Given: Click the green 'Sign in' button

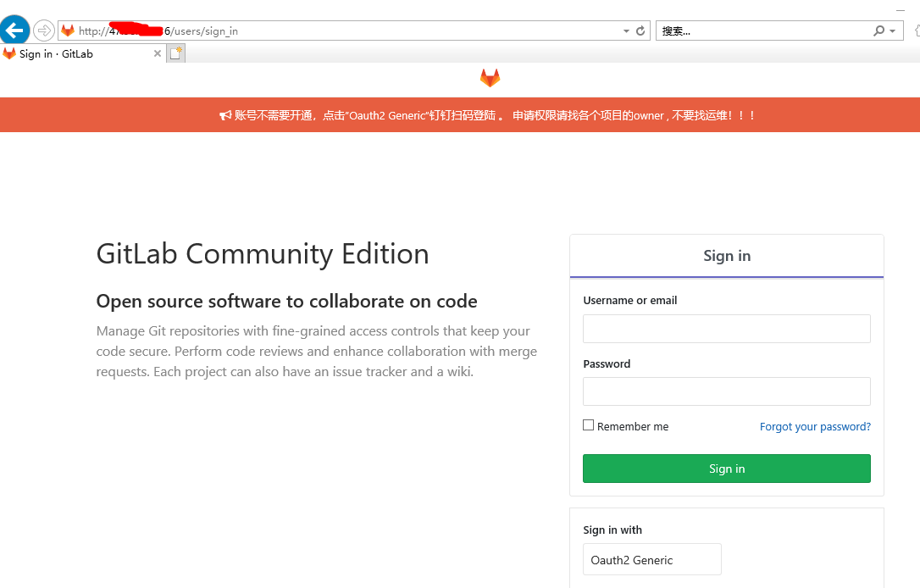Looking at the screenshot, I should pyautogui.click(x=726, y=469).
